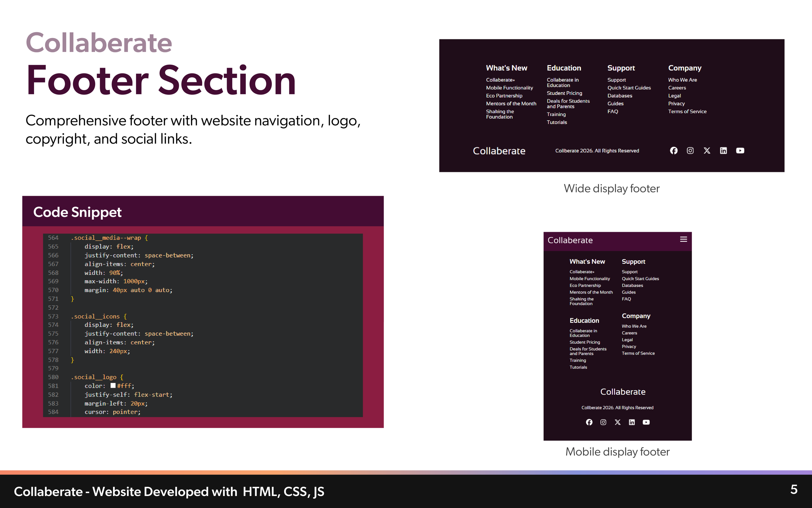Screen dimensions: 812x508
Task: Click Collaberate logo in mobile header bar
Action: pyautogui.click(x=570, y=240)
